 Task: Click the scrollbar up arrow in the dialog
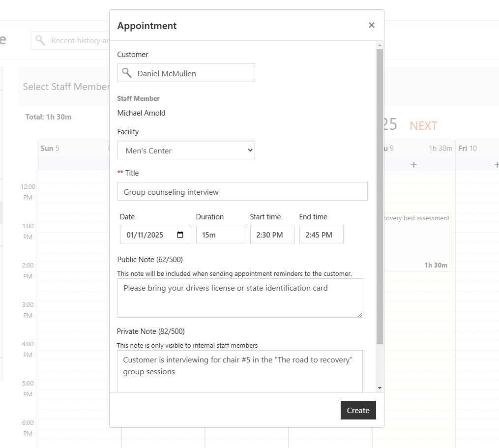point(379,45)
